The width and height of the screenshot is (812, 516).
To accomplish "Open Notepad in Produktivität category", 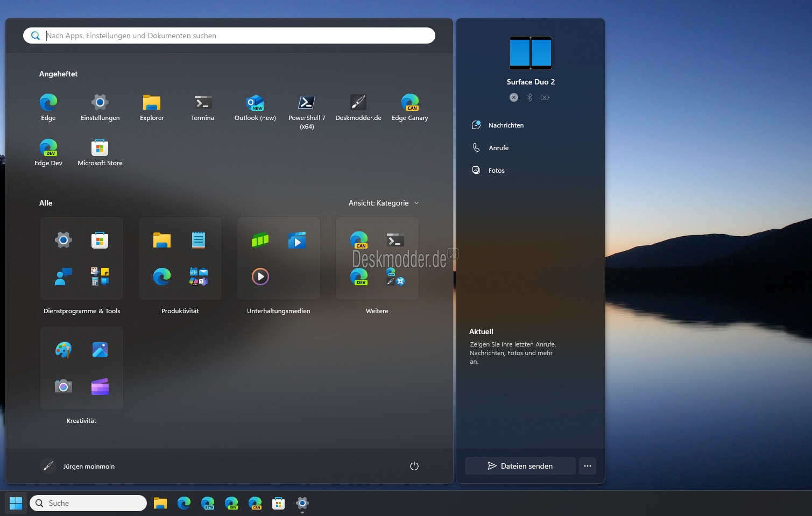I will 199,240.
